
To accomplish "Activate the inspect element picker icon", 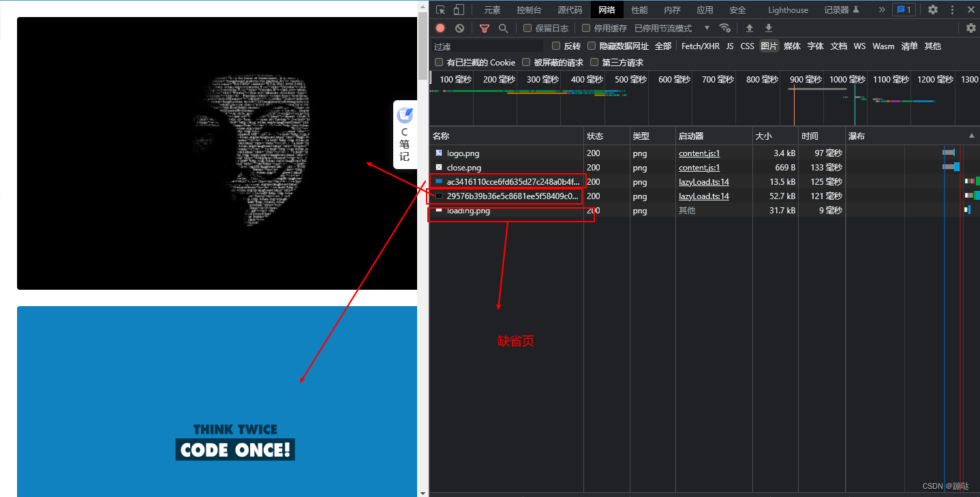I will (441, 10).
